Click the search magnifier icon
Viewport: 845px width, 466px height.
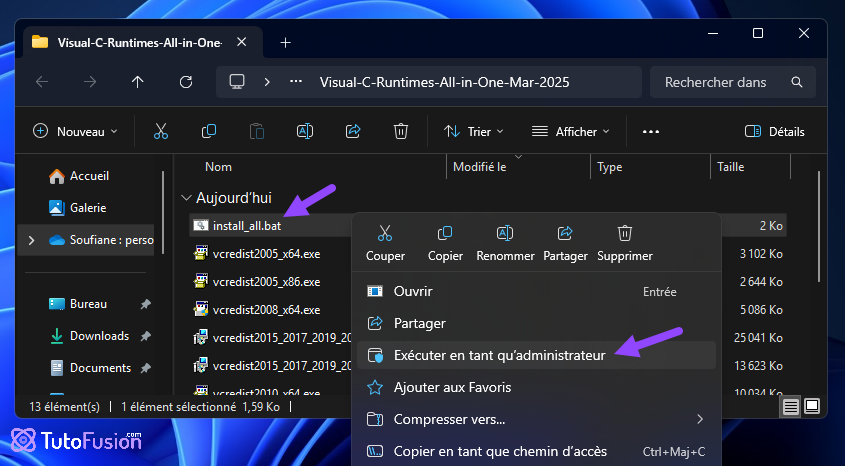tap(796, 82)
